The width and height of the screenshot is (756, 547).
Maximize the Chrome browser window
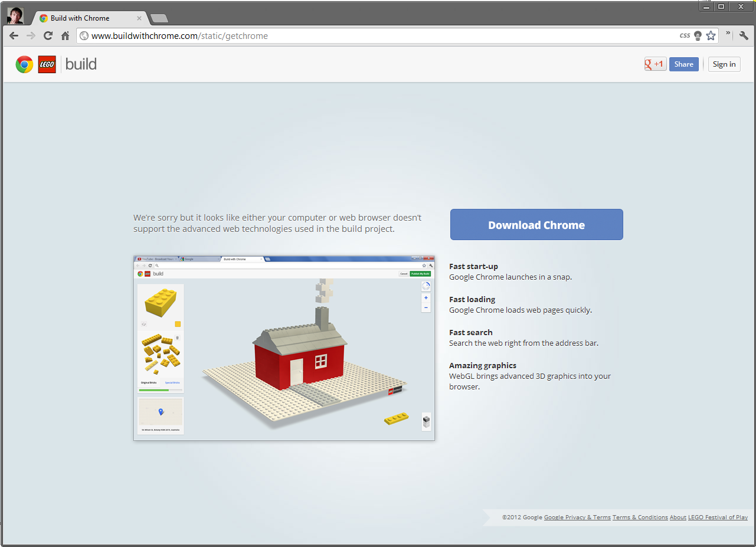tap(721, 6)
